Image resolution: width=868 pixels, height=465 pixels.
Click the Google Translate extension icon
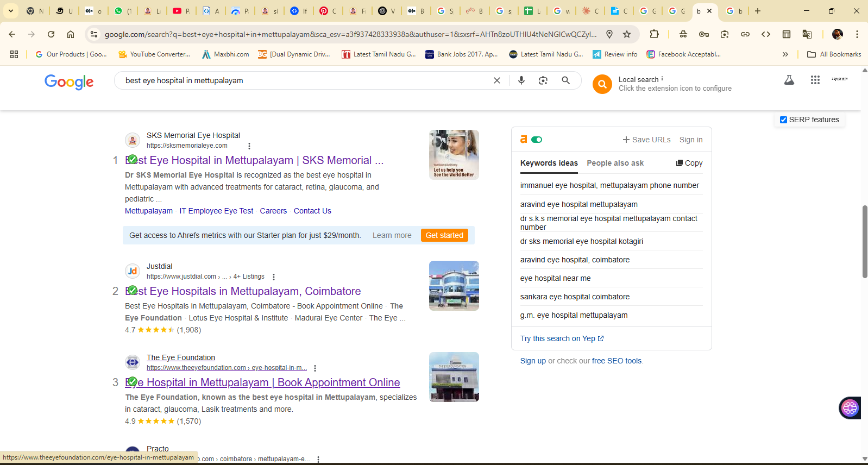coord(807,34)
